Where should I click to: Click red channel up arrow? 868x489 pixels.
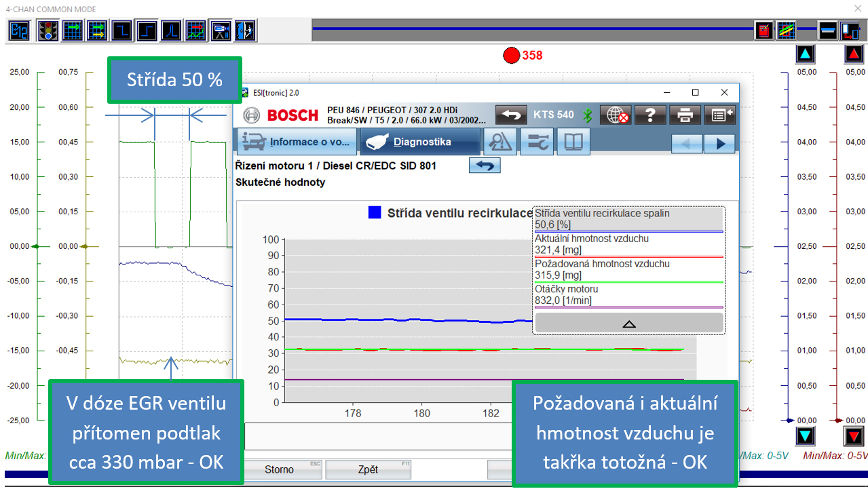coord(853,54)
